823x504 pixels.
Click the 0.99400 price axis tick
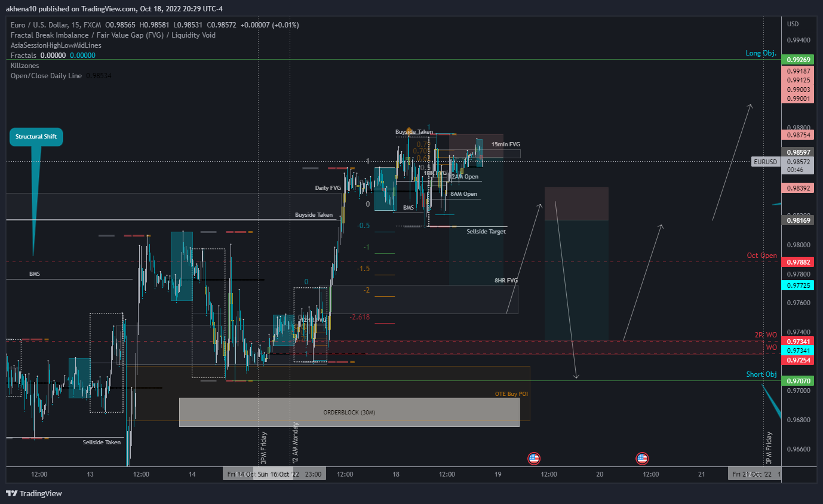point(799,40)
